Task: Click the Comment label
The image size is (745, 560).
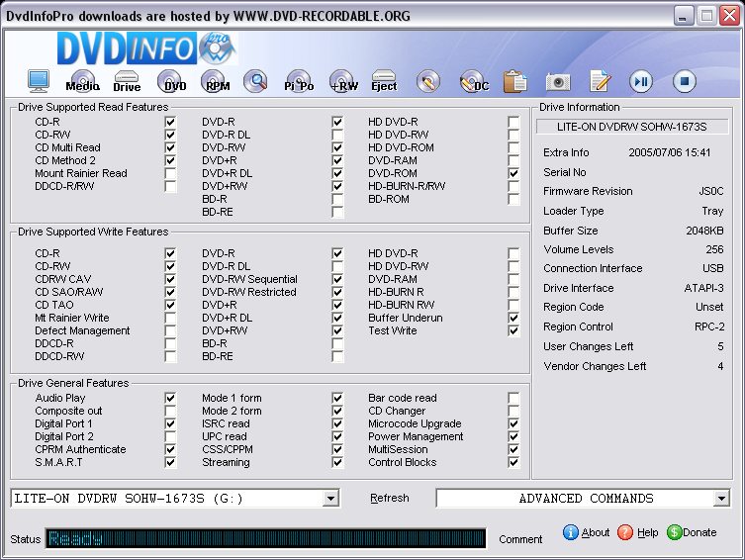Action: click(520, 539)
